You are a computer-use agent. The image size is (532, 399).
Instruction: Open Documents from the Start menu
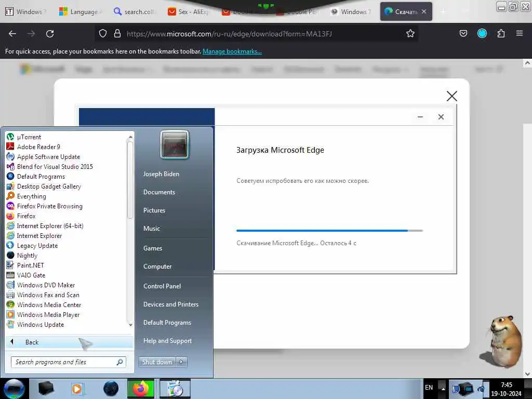(x=159, y=192)
